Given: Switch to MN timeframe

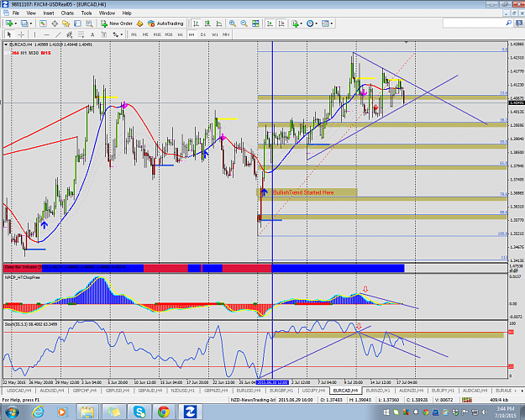Looking at the screenshot, I should click(x=226, y=34).
